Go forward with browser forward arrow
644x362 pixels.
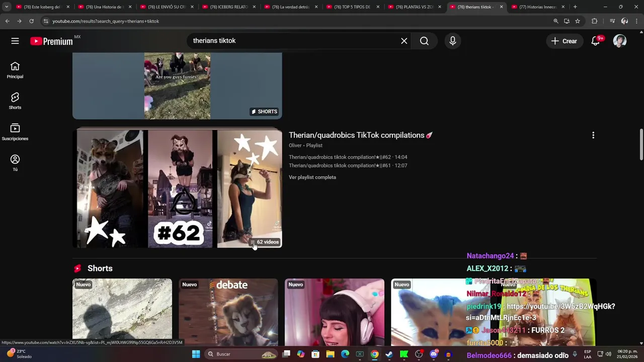point(19,21)
